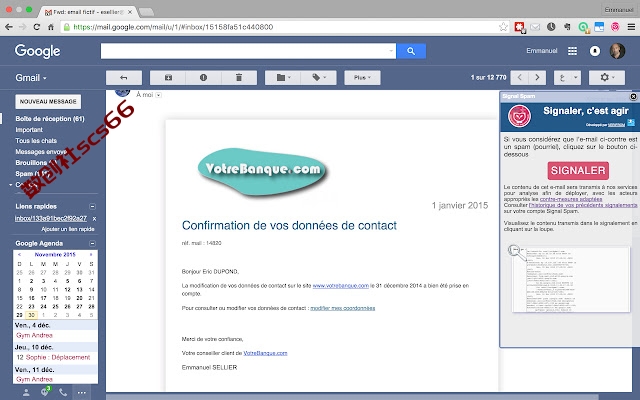Open Sophie : Déplacement event
The image size is (640, 400).
pos(58,358)
